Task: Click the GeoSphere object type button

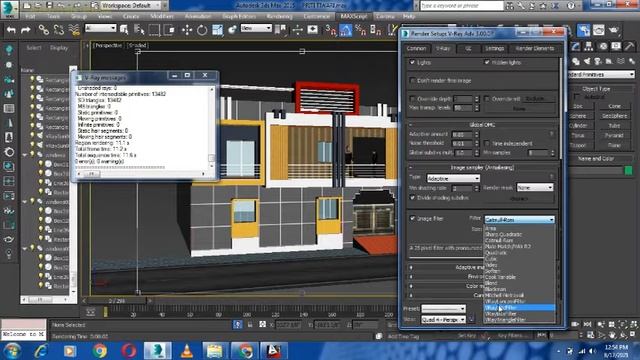Action: (x=614, y=116)
